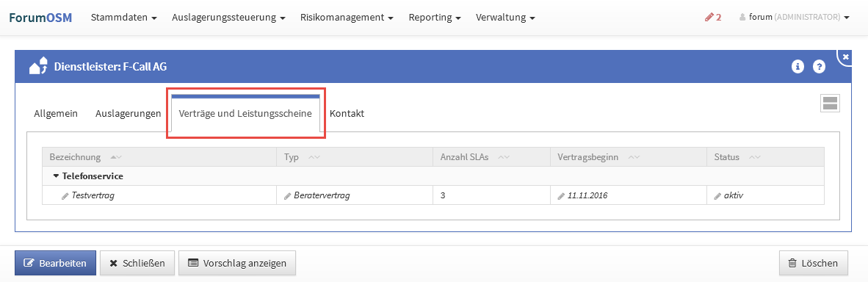Toggle the panel layout view icon
Image resolution: width=868 pixels, height=282 pixels.
tap(830, 103)
